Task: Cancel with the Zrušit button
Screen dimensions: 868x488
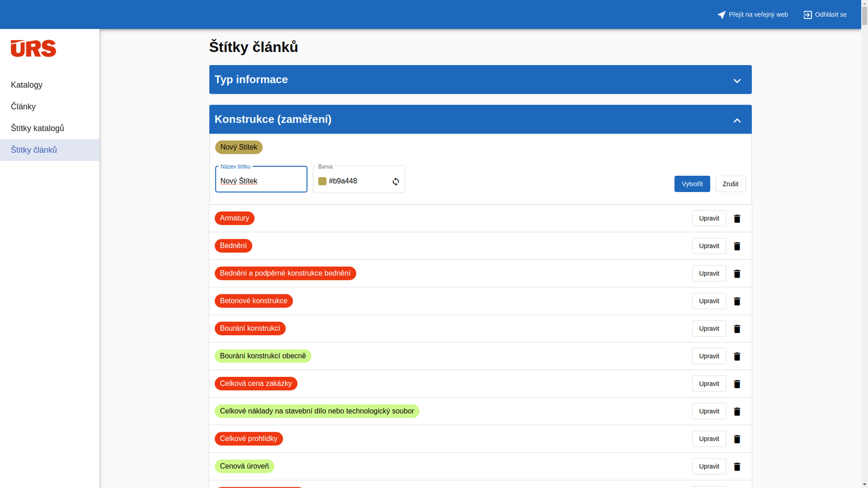Action: (730, 184)
